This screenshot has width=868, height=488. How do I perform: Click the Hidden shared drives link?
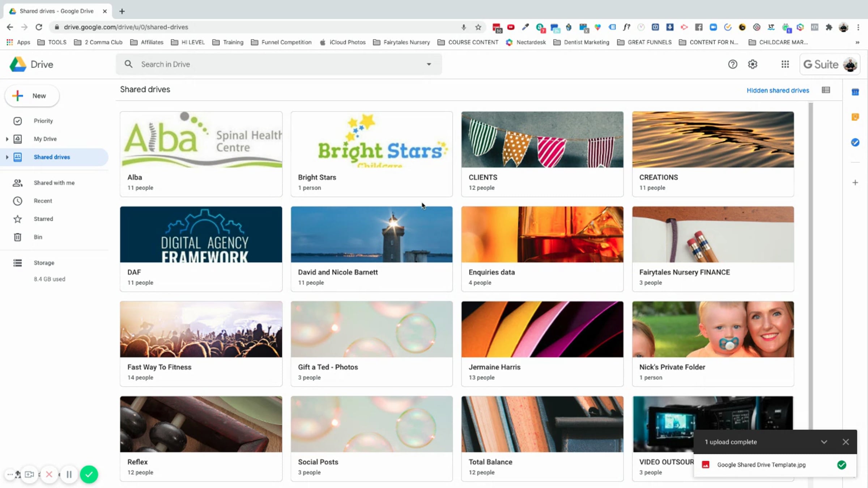coord(778,90)
